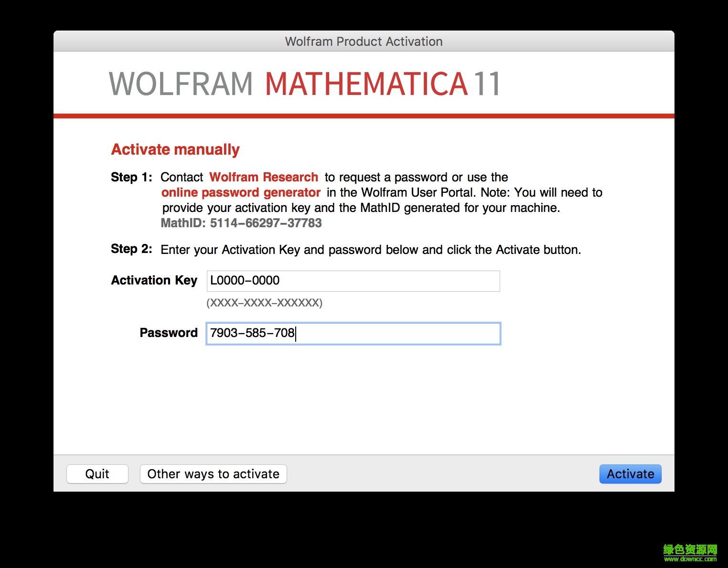This screenshot has width=728, height=568.
Task: Click the Step 2 instruction text
Action: [371, 249]
